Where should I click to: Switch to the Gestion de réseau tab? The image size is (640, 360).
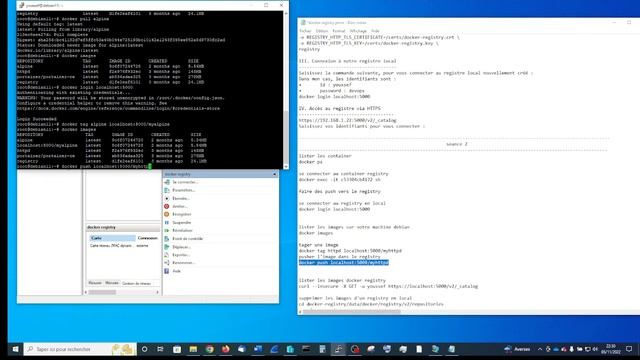[136, 283]
